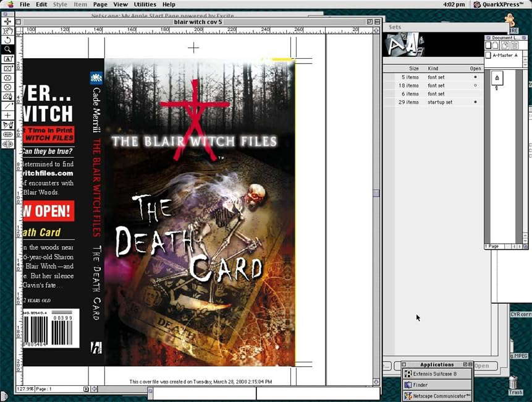Click horizontal scrollbar left arrow in document
Image resolution: width=532 pixels, height=402 pixels.
95,389
